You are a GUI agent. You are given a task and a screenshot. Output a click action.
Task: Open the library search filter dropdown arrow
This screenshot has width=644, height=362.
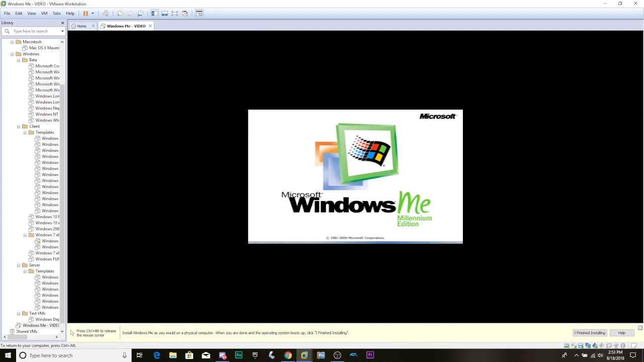tap(62, 31)
